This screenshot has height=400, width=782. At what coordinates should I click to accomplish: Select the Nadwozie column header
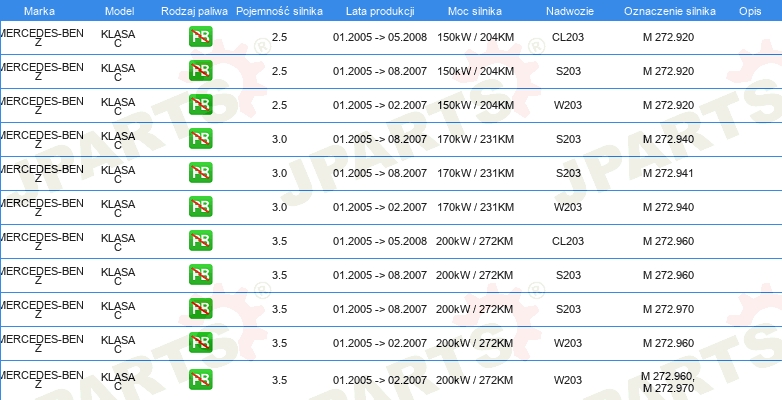(570, 11)
